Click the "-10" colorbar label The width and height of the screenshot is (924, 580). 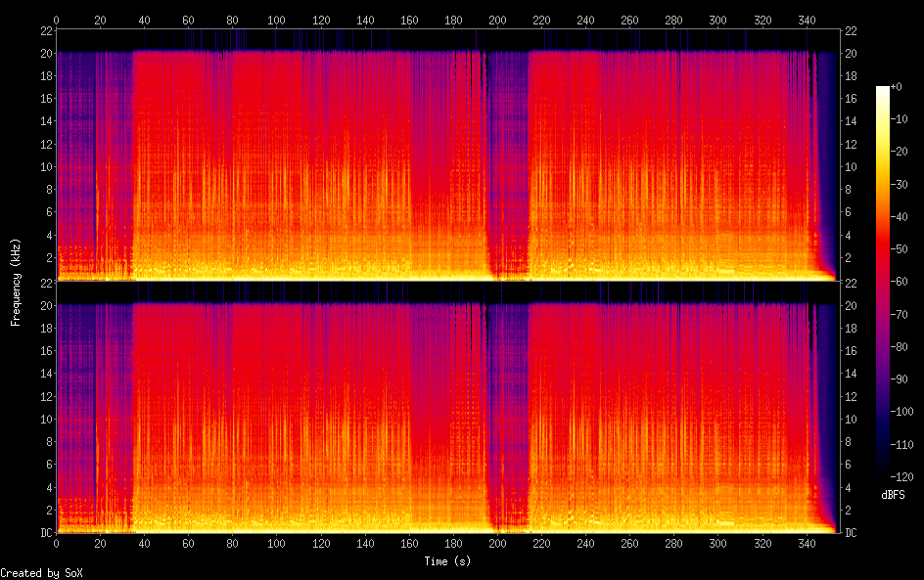tap(900, 119)
